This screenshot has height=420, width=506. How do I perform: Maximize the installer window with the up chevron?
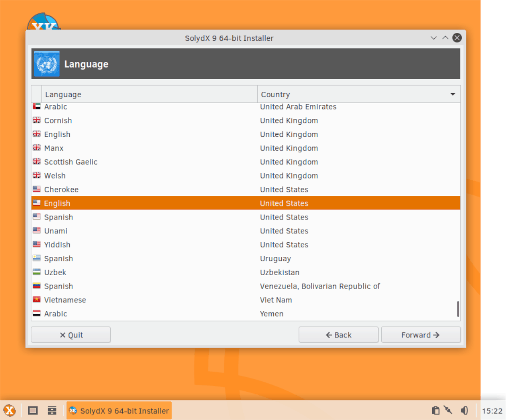(445, 38)
